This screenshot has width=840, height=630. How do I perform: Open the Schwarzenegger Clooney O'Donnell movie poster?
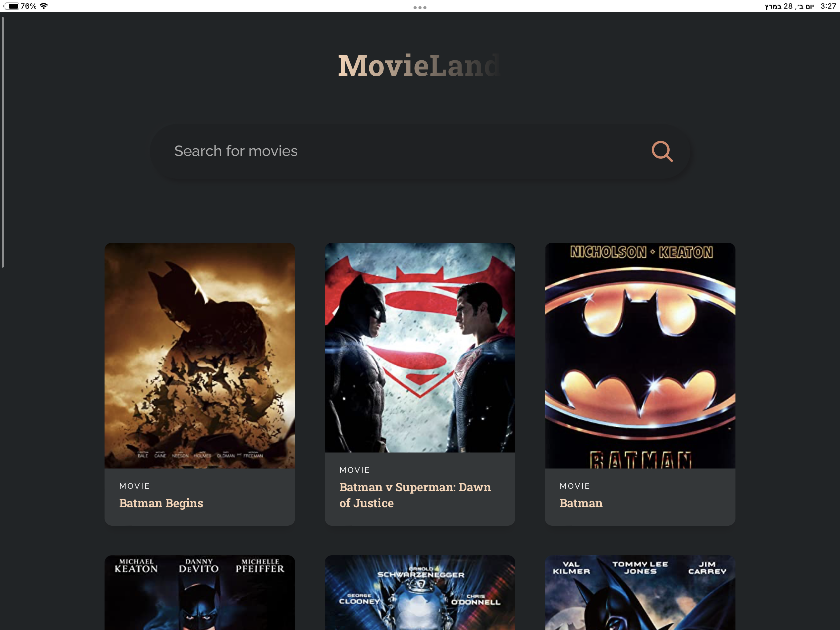(x=420, y=592)
